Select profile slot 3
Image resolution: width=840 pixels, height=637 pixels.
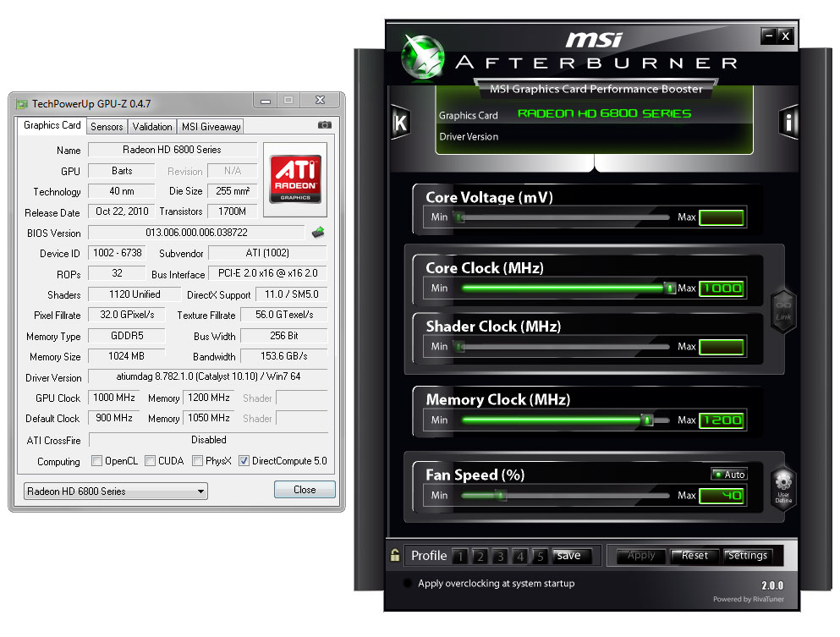[x=500, y=556]
